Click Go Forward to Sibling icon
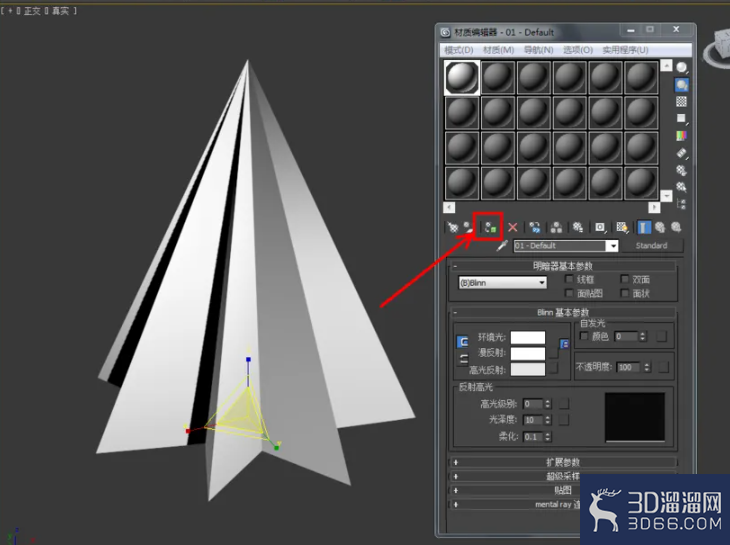This screenshot has width=730, height=545. click(676, 227)
